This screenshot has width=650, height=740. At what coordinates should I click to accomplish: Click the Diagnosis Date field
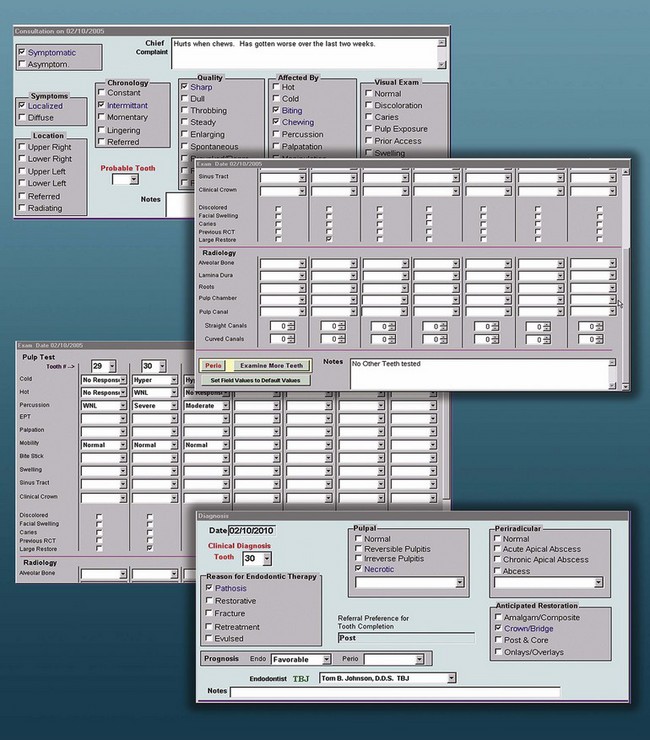[x=252, y=530]
